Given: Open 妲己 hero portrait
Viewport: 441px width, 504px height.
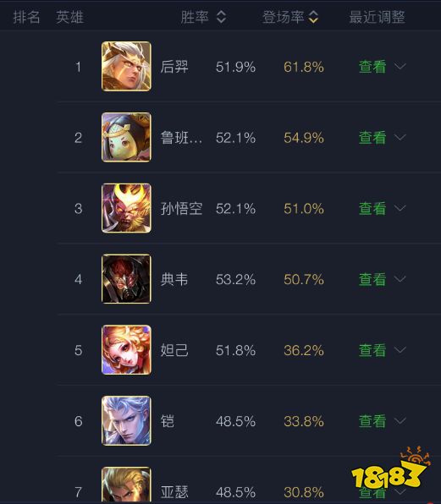Looking at the screenshot, I should (x=126, y=350).
